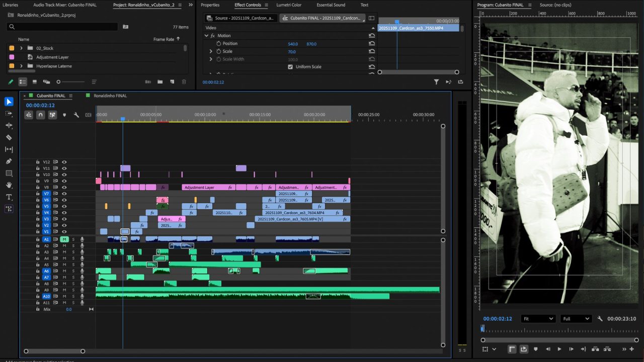The height and width of the screenshot is (362, 644).
Task: Open the Fit zoom level dropdown
Action: (538, 319)
